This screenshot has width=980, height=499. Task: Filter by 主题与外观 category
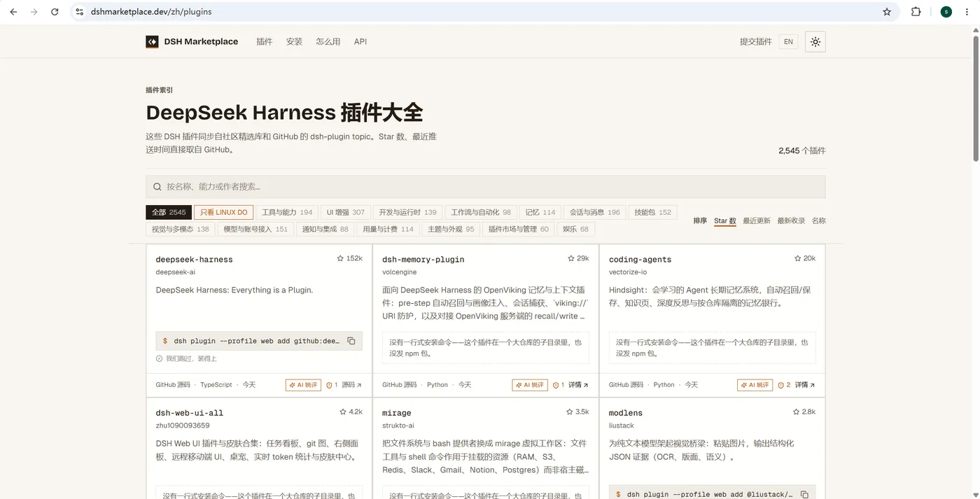click(x=451, y=229)
